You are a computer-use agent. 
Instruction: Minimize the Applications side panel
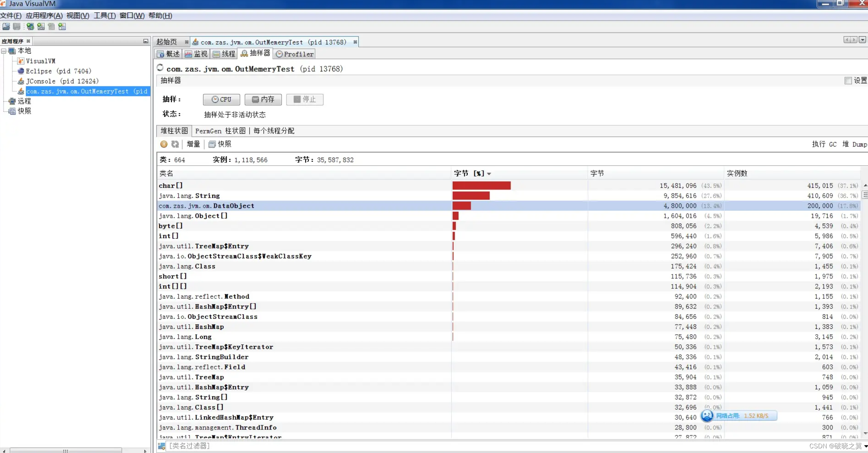146,41
